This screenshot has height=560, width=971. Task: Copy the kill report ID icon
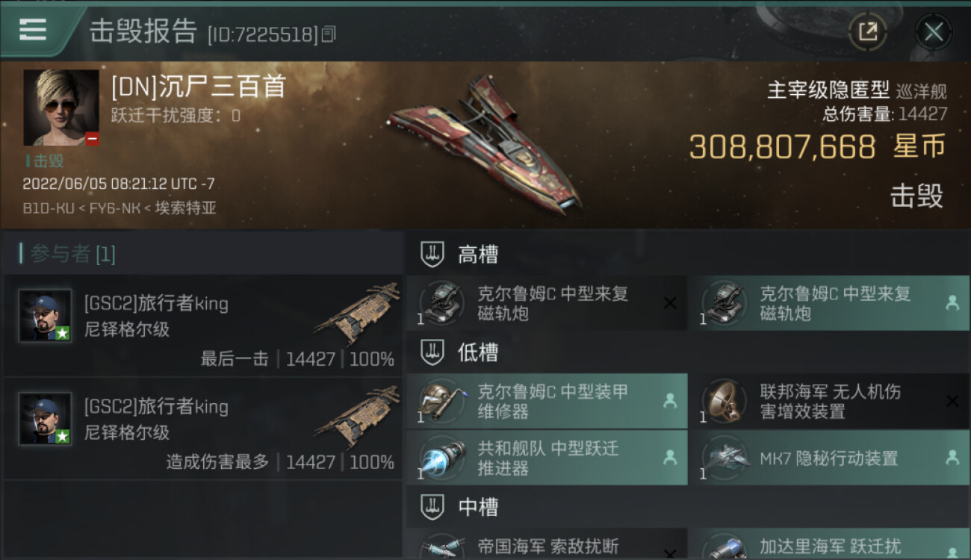point(329,34)
